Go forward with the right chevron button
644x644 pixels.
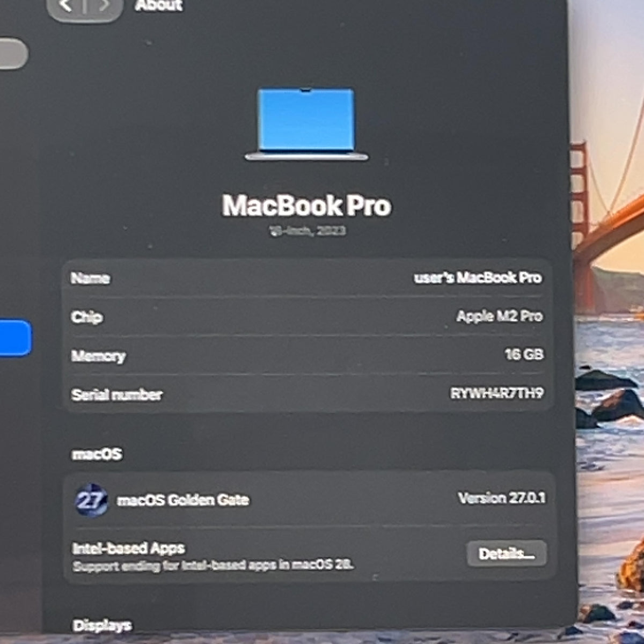coord(104,5)
